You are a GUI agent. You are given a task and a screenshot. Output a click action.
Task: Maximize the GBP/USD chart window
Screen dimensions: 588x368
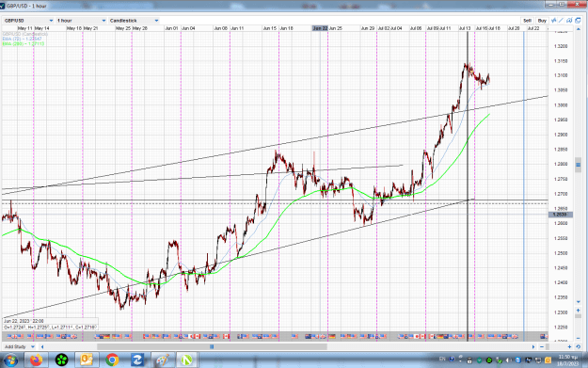point(562,4)
